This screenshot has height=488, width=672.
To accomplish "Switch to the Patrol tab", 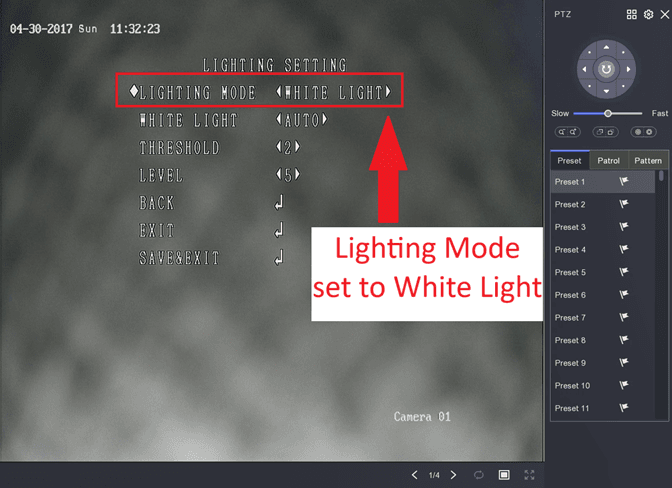I will [x=609, y=161].
